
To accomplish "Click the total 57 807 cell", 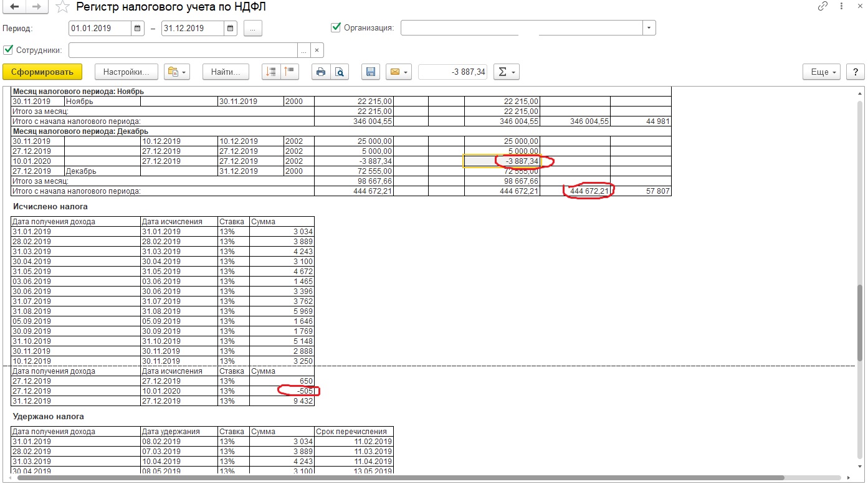I will pos(641,191).
